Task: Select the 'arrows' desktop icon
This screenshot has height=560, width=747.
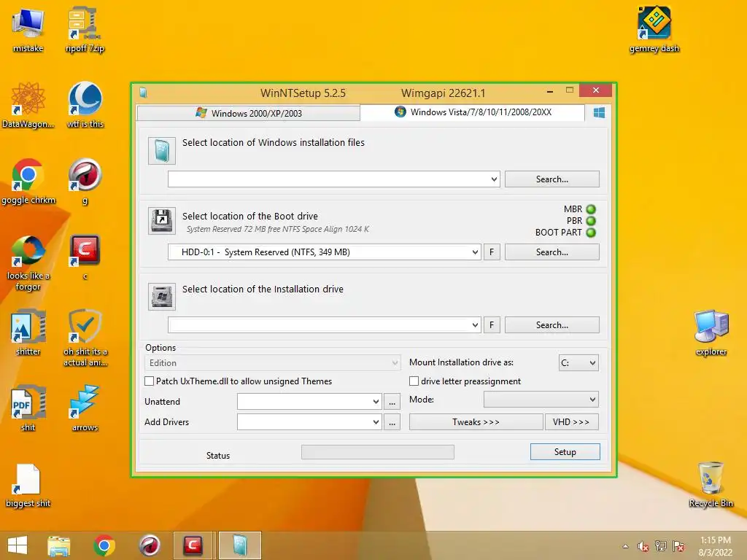Action: pyautogui.click(x=85, y=408)
